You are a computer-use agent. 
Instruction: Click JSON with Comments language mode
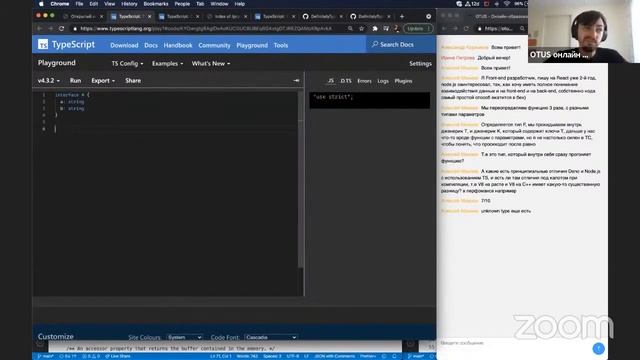point(334,356)
